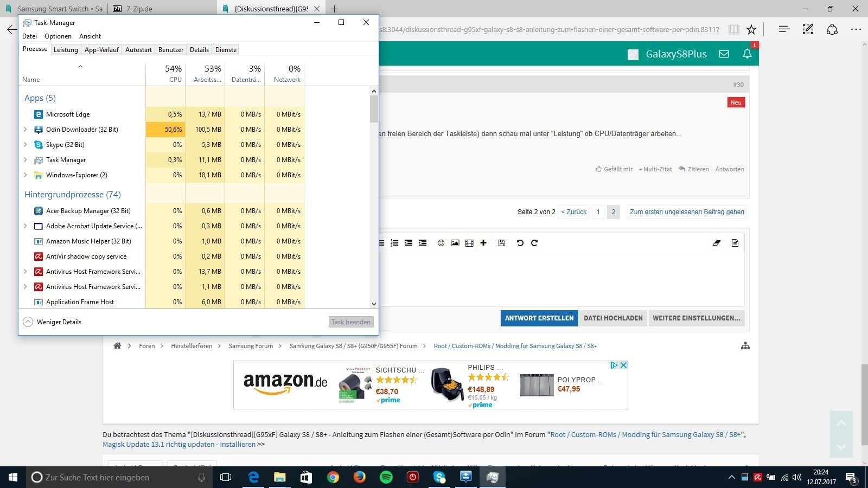Image resolution: width=868 pixels, height=488 pixels.
Task: Open the Samsung Forum breadcrumb link
Action: (x=251, y=346)
